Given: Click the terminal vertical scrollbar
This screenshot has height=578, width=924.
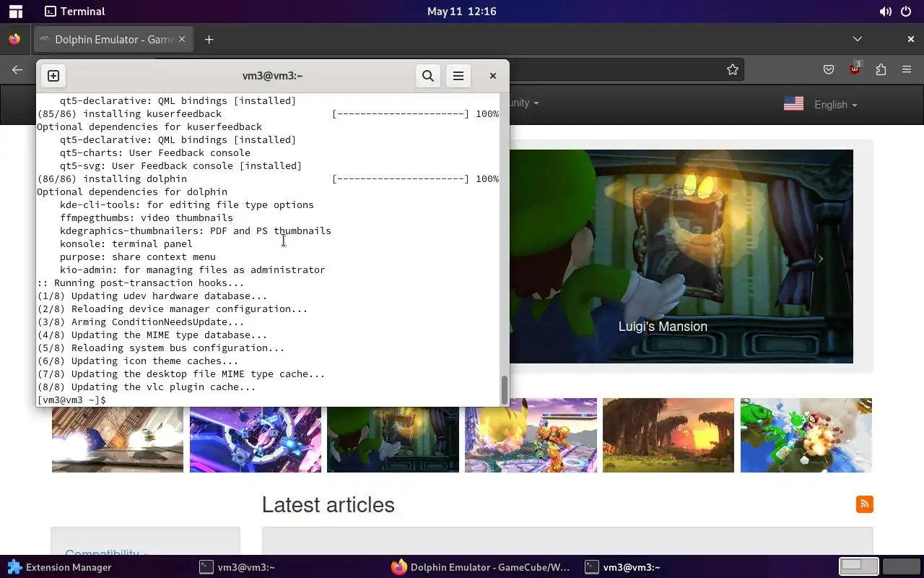Looking at the screenshot, I should pyautogui.click(x=505, y=390).
